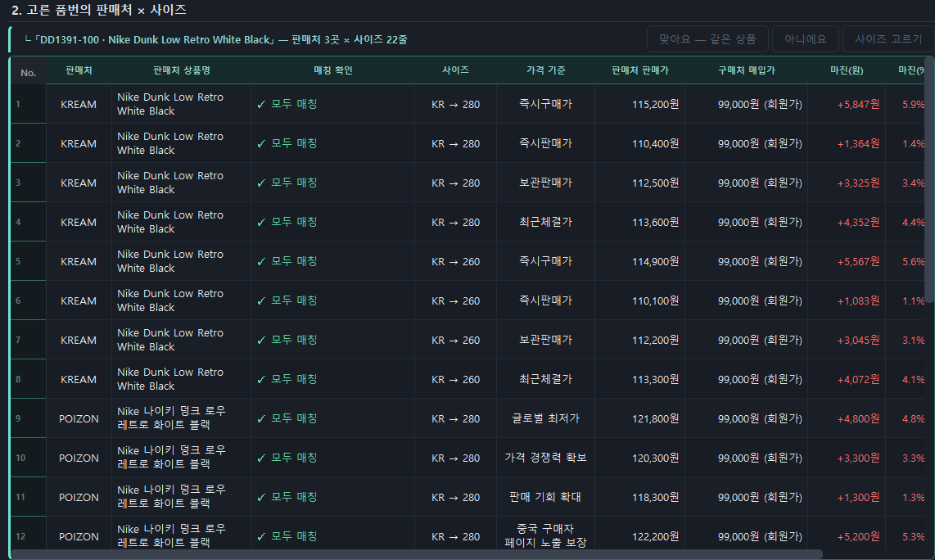Click the '매칭 확인' column header
935x560 pixels.
[332, 70]
